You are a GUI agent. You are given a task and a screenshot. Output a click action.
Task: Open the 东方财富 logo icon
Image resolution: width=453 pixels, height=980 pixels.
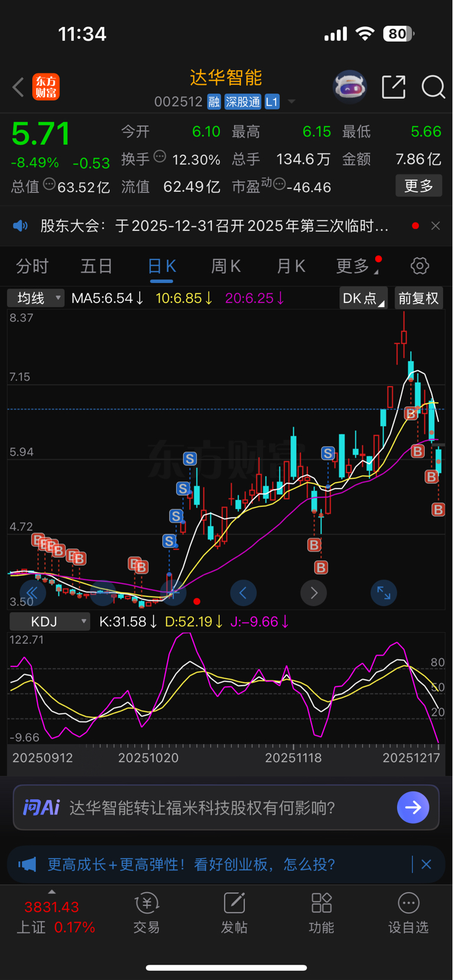(x=46, y=87)
